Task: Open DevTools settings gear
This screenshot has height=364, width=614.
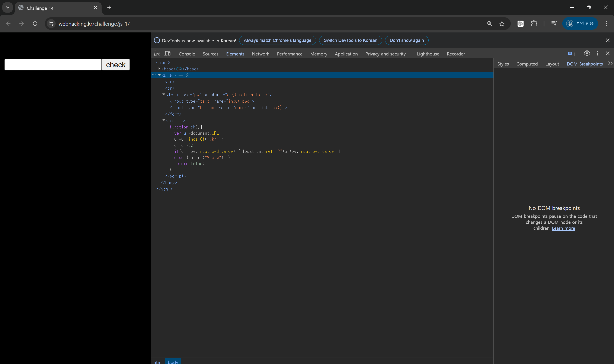Action: tap(587, 53)
